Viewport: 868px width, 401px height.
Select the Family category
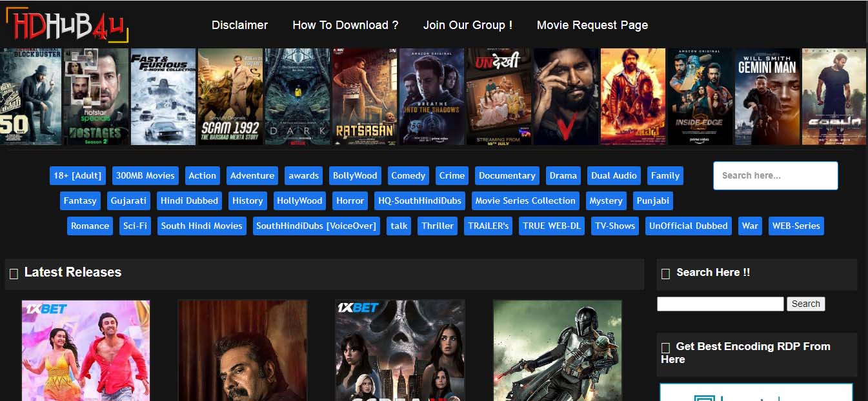click(x=665, y=175)
